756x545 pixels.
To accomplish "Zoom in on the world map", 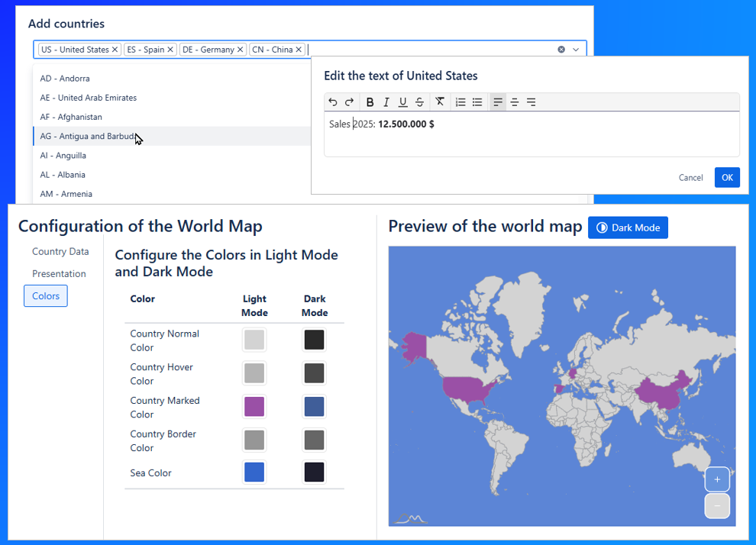I will pyautogui.click(x=716, y=479).
